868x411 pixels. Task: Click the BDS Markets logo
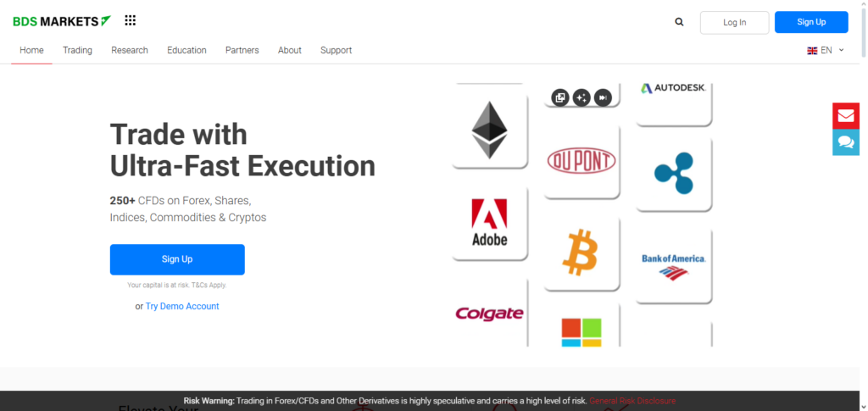62,21
